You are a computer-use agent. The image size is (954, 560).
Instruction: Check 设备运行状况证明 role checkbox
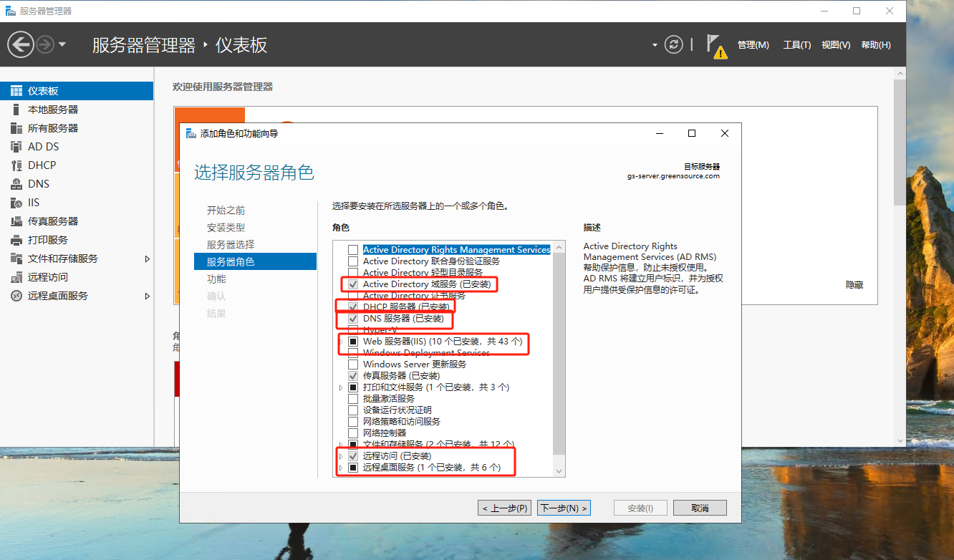click(352, 410)
